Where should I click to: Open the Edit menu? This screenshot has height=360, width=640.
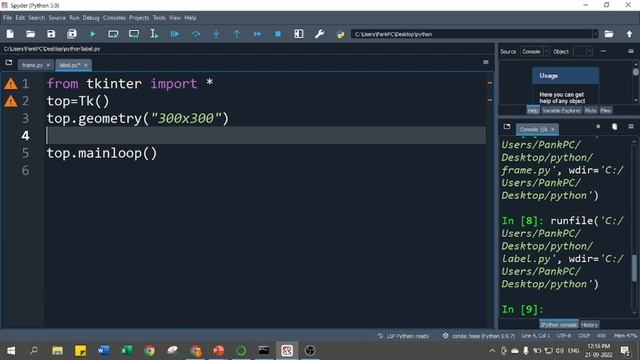point(20,18)
